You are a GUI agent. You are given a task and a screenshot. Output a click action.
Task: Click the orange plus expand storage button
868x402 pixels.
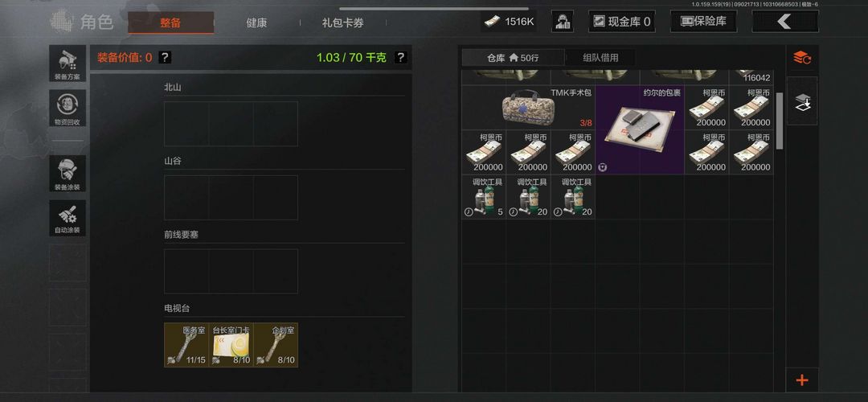pyautogui.click(x=801, y=380)
